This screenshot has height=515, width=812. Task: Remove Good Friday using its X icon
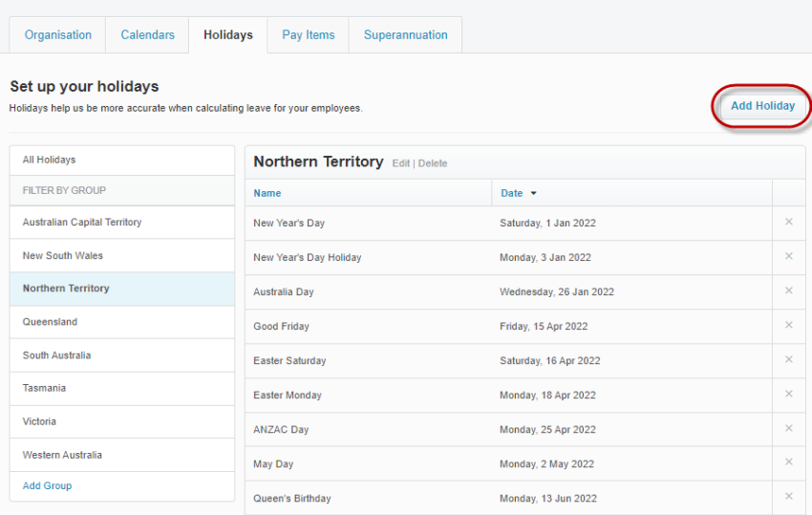pos(788,325)
